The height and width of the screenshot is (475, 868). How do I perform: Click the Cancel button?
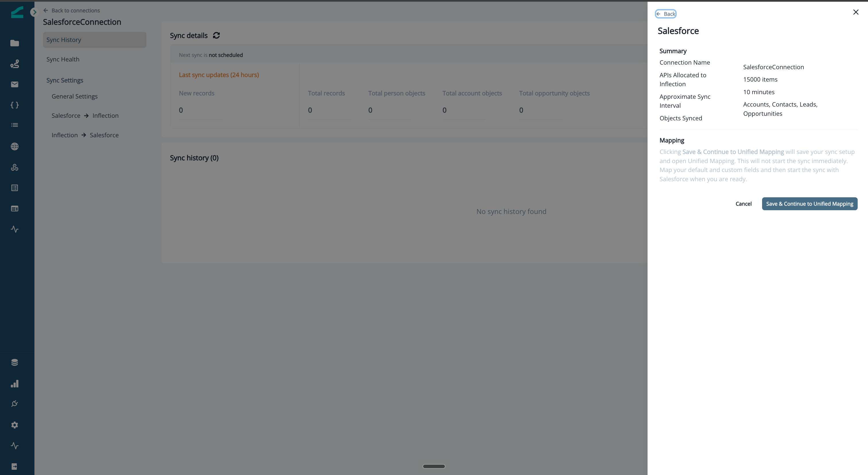(743, 204)
